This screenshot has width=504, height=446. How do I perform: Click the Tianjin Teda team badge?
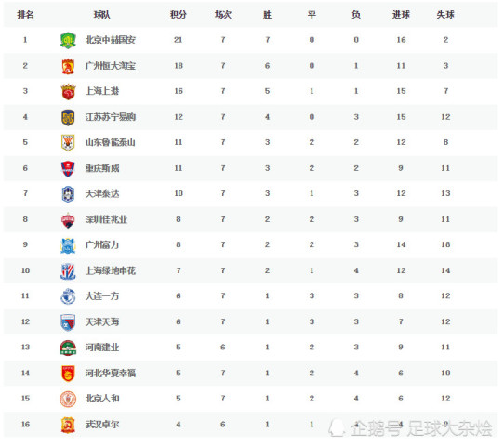(x=68, y=194)
